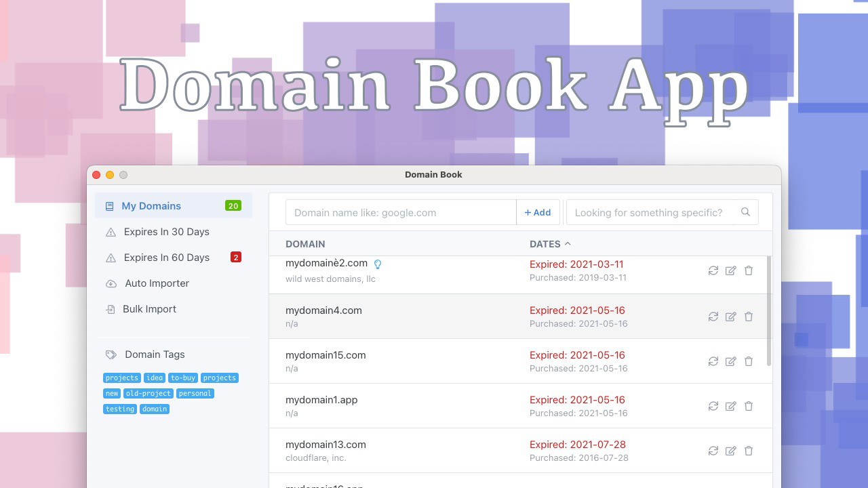Click the + Add domain button
Viewport: 868px width, 488px height.
coord(538,212)
